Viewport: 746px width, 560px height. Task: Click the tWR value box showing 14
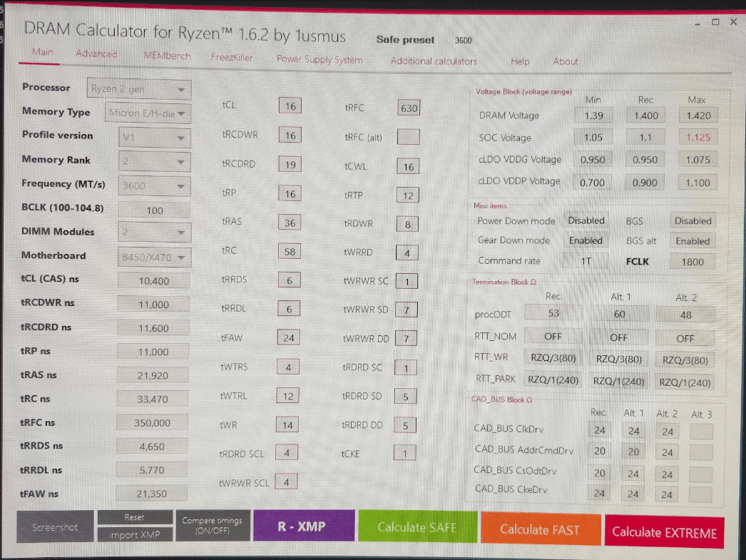coord(287,425)
